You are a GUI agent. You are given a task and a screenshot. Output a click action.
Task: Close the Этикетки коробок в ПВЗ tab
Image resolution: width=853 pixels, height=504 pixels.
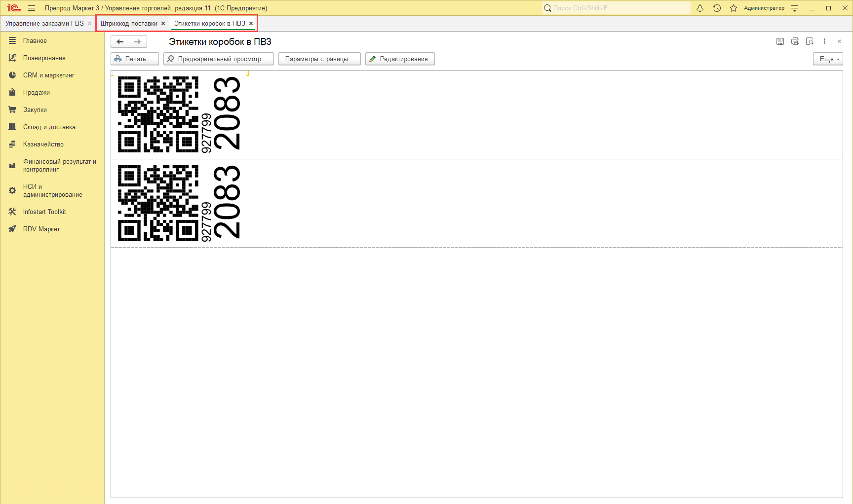point(251,24)
